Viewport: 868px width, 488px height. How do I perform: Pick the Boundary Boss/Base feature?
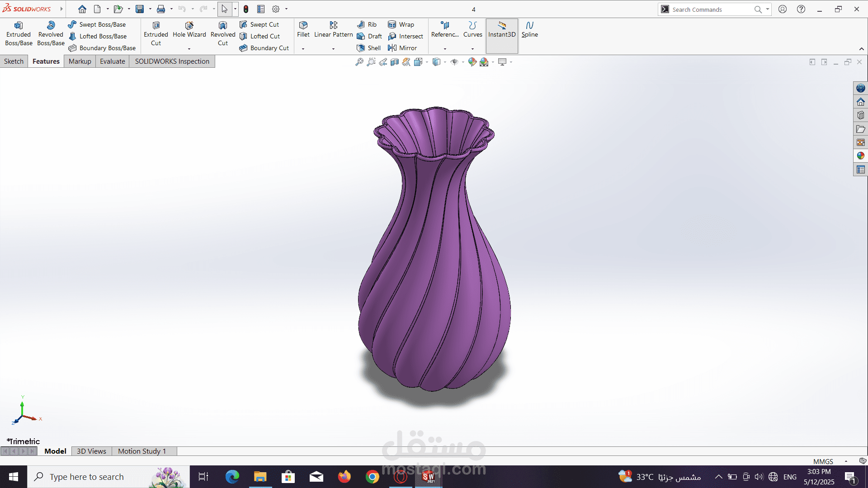(x=102, y=48)
